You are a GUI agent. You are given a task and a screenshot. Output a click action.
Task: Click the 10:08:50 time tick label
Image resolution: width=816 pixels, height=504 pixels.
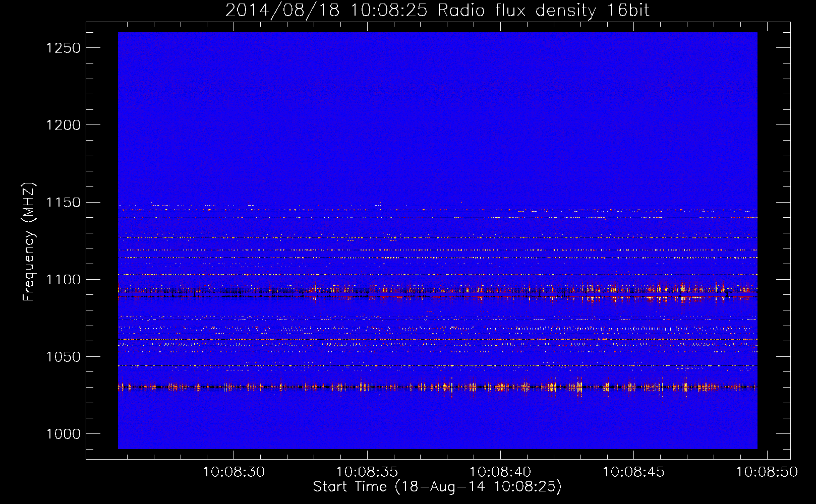pyautogui.click(x=767, y=472)
